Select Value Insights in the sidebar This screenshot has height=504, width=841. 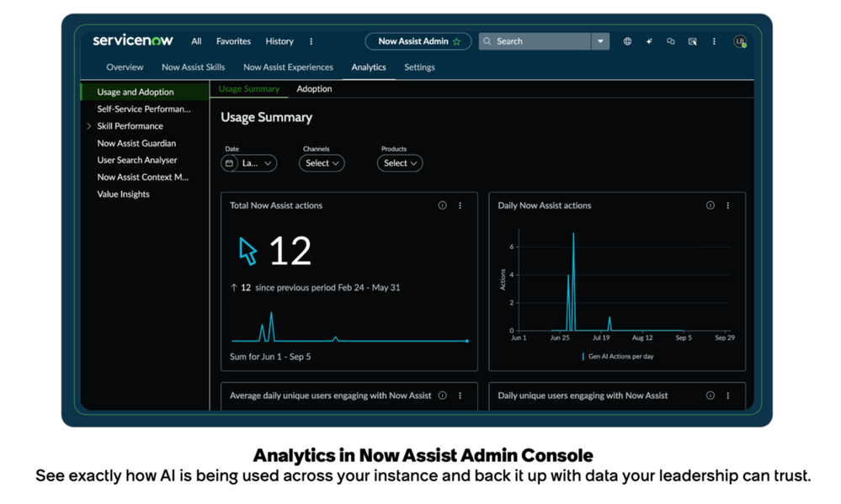click(x=122, y=194)
